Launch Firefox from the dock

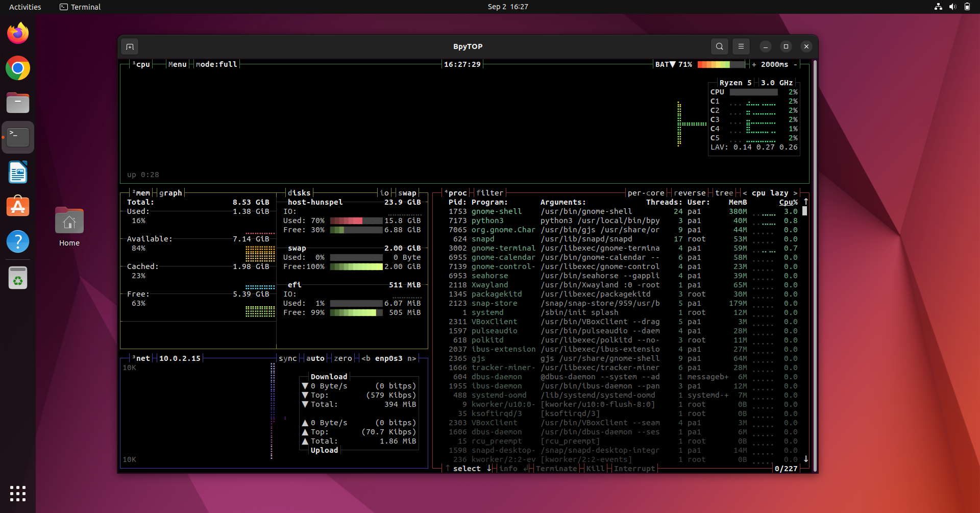point(18,33)
